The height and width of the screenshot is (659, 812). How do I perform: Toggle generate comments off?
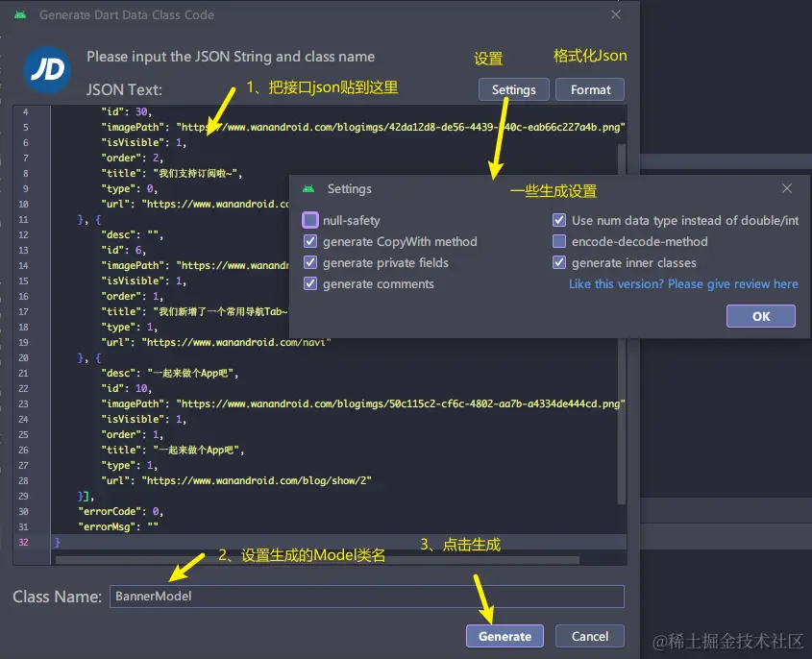tap(308, 283)
